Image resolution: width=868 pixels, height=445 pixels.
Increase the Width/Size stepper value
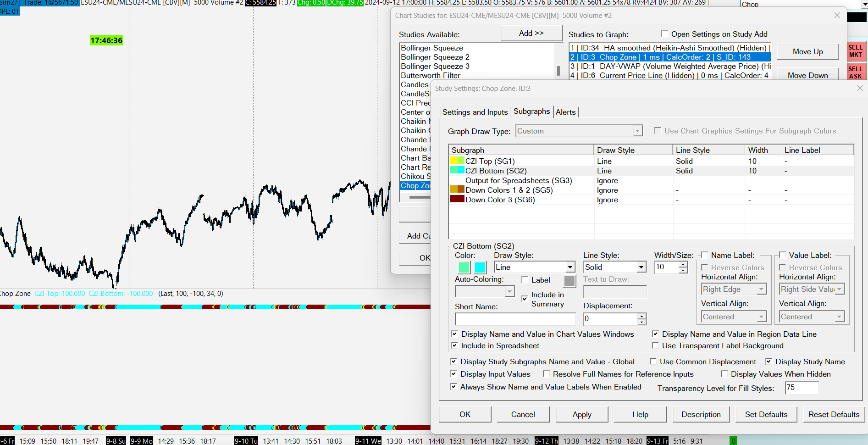point(683,264)
